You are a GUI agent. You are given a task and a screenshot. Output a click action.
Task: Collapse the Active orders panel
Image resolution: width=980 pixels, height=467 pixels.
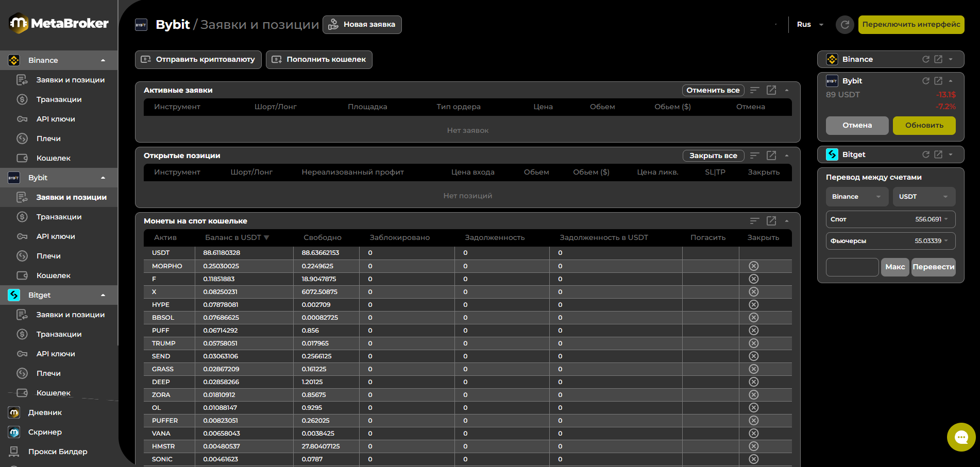coord(787,90)
